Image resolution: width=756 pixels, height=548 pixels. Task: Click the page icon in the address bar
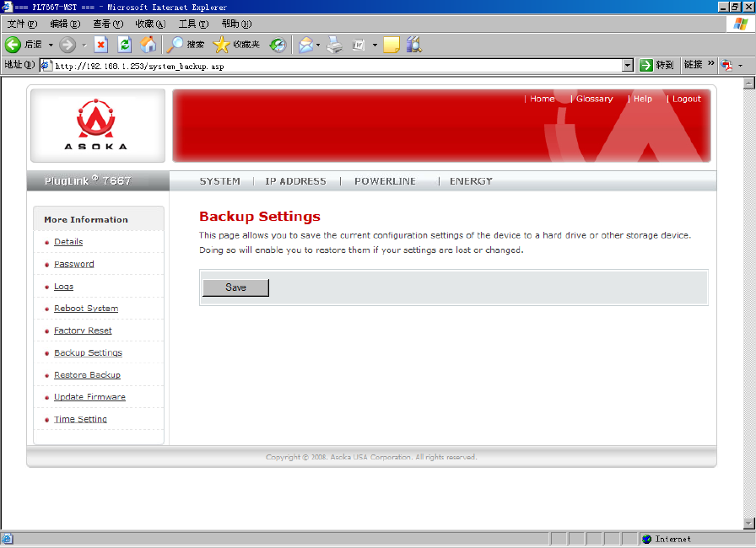tap(46, 65)
